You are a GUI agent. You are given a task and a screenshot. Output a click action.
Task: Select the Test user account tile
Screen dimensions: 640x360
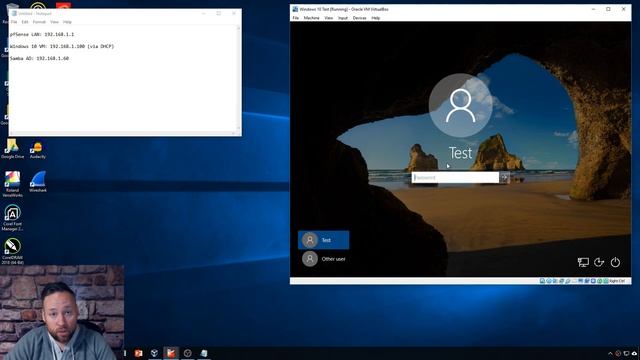(324, 240)
